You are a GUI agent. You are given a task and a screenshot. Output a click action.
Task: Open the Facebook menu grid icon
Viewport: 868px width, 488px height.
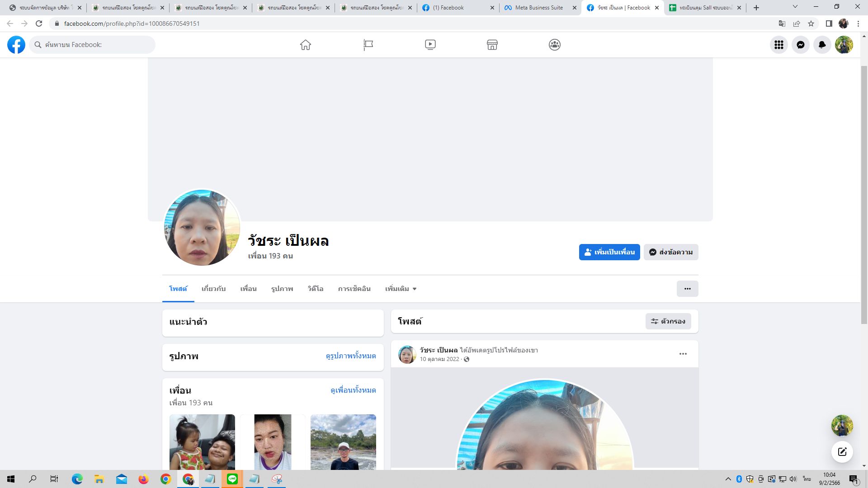coord(778,45)
